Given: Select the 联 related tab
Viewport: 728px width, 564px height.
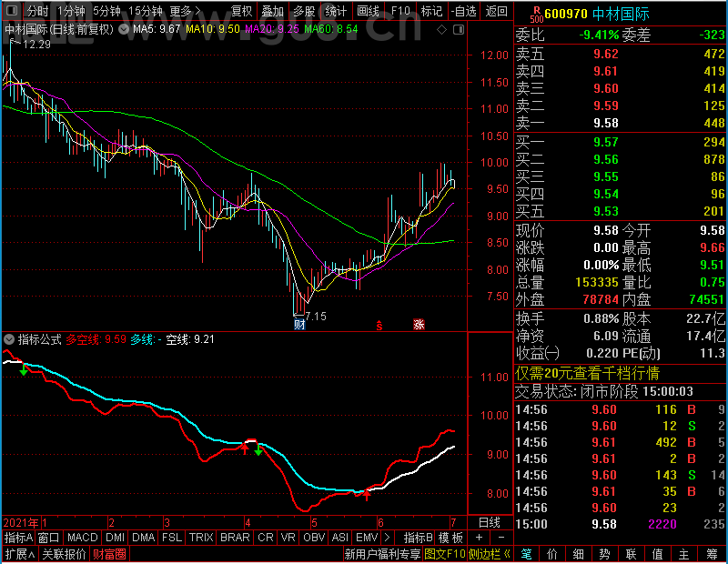Looking at the screenshot, I should coord(631,554).
